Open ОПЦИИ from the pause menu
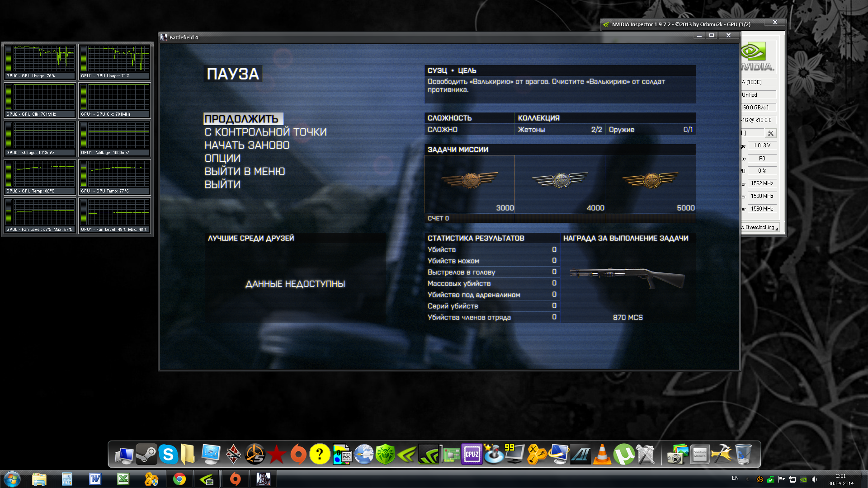This screenshot has width=868, height=488. point(222,158)
